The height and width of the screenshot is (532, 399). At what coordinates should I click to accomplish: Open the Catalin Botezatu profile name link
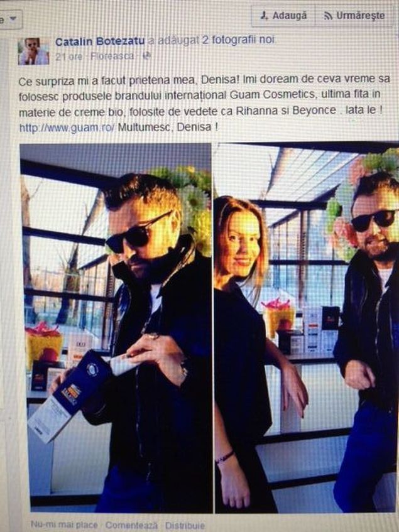coord(100,41)
